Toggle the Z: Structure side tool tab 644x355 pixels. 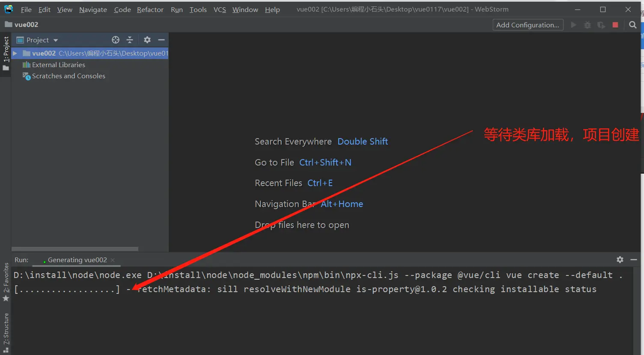point(6,333)
